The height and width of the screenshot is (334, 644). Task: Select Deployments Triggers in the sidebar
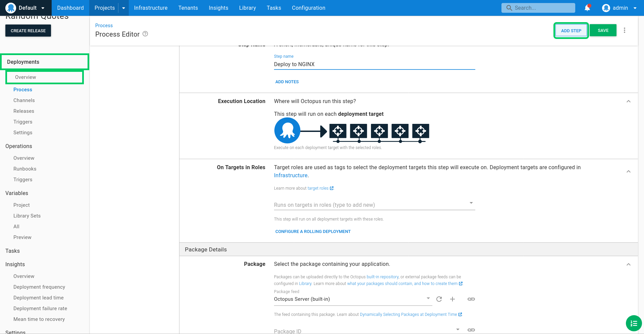point(23,122)
